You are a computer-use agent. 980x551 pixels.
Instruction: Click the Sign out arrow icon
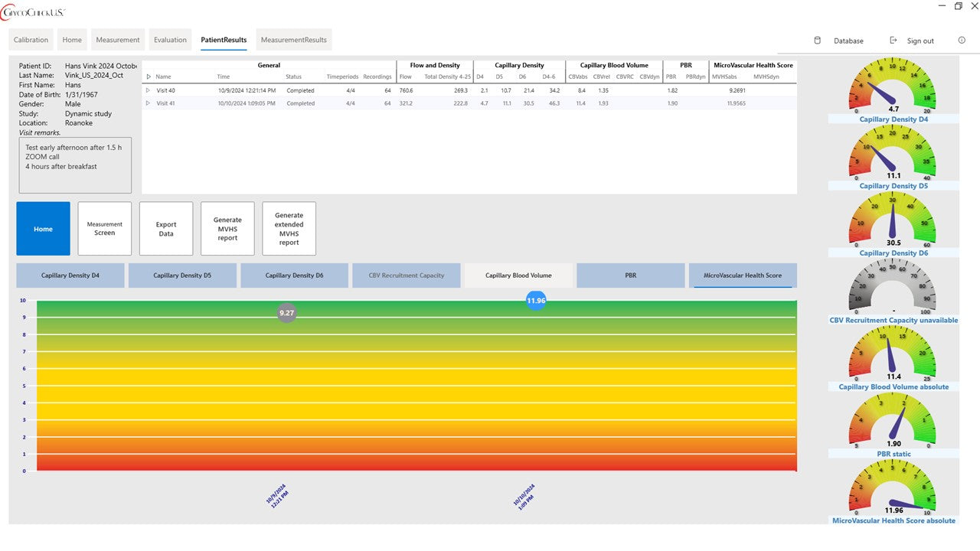point(893,41)
